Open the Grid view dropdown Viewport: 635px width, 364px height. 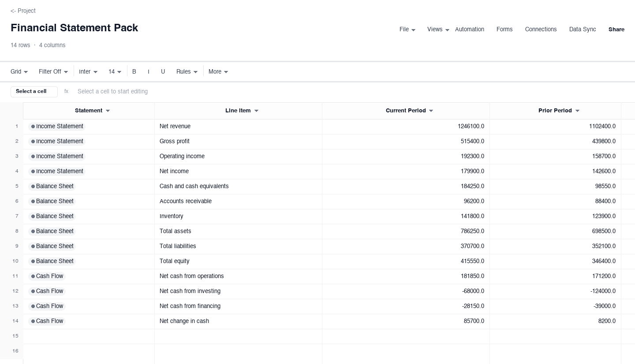19,71
